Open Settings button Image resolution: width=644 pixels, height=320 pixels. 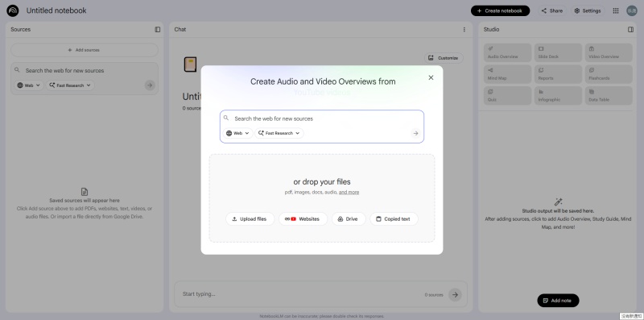[588, 10]
